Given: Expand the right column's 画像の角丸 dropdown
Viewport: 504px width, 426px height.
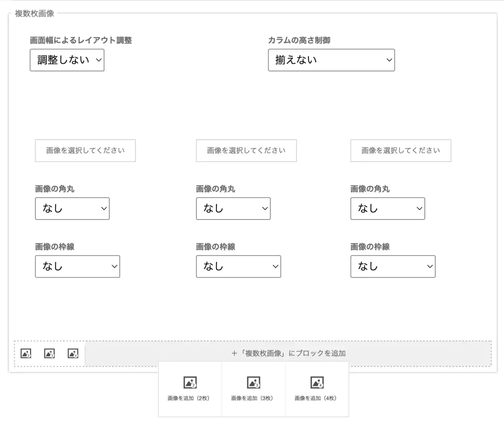Looking at the screenshot, I should tap(387, 208).
